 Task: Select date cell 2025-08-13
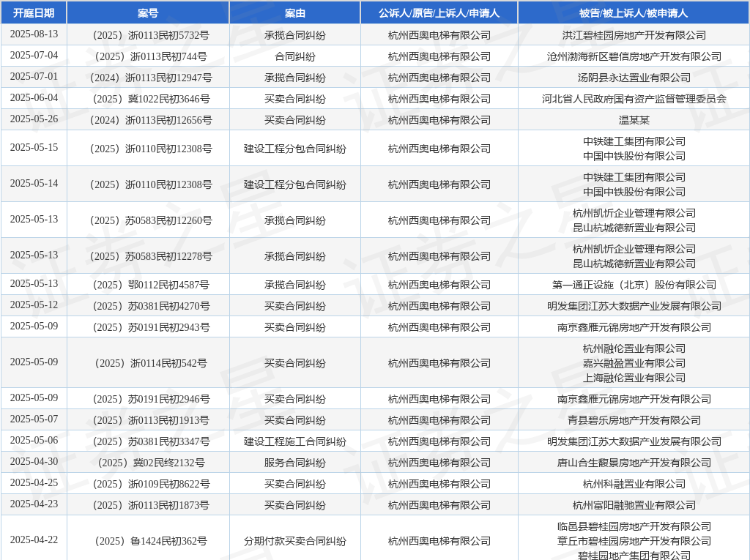[x=34, y=34]
